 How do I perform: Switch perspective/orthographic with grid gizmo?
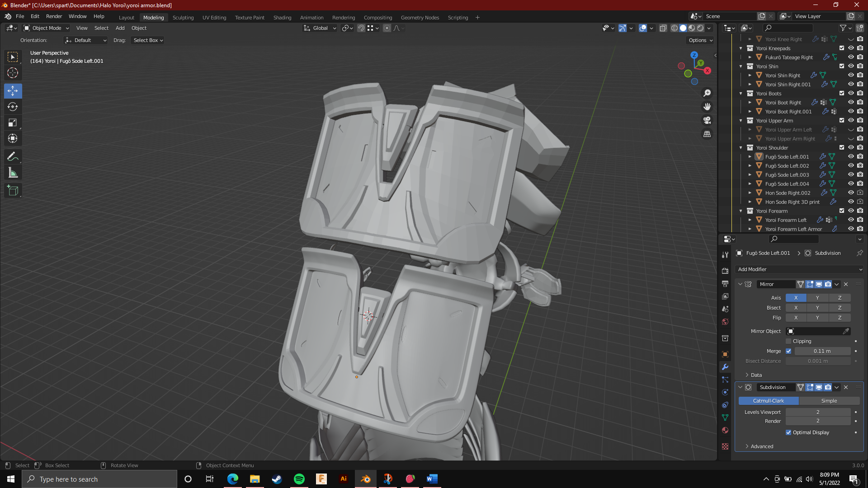[x=707, y=134]
